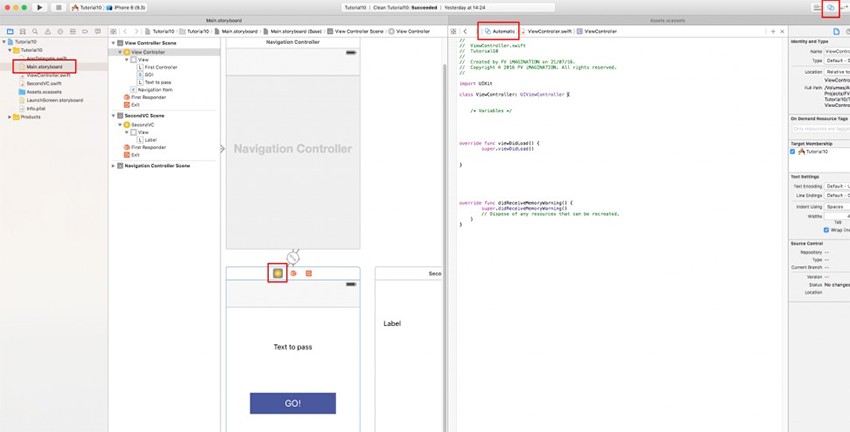Stop the running task
850x432 pixels.
click(59, 8)
